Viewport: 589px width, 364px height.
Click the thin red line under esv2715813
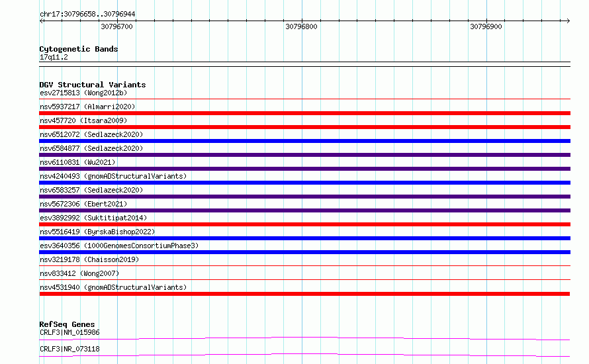click(304, 99)
